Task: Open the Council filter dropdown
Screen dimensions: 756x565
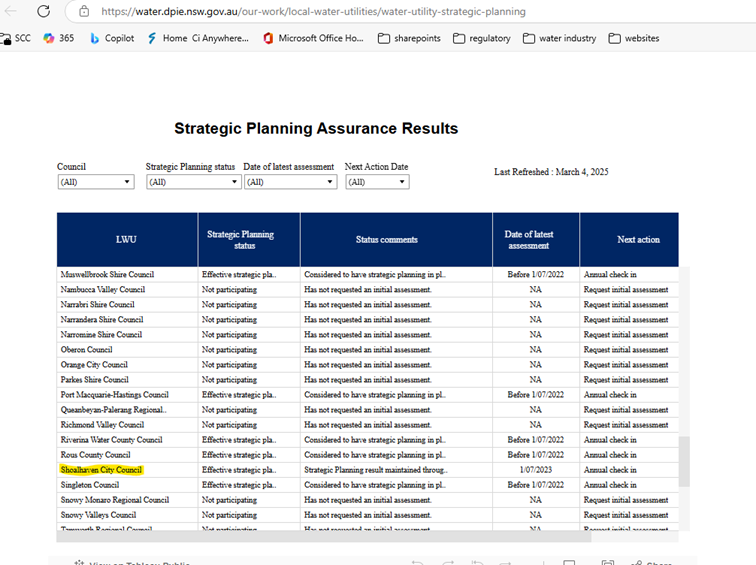Action: pyautogui.click(x=95, y=182)
